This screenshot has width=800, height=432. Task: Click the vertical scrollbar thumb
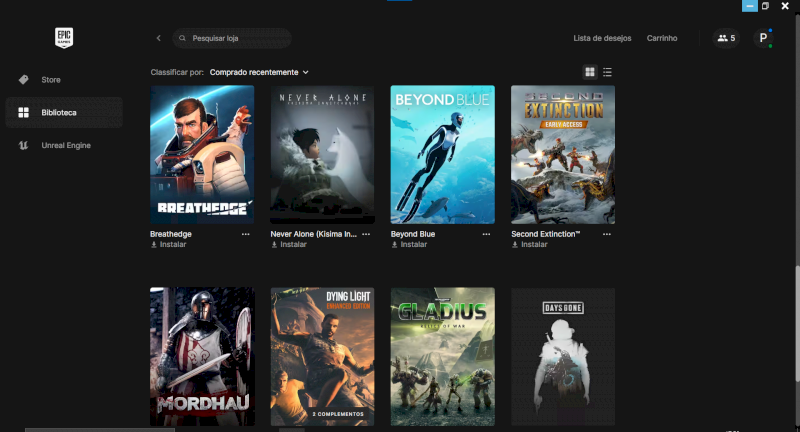tap(797, 323)
